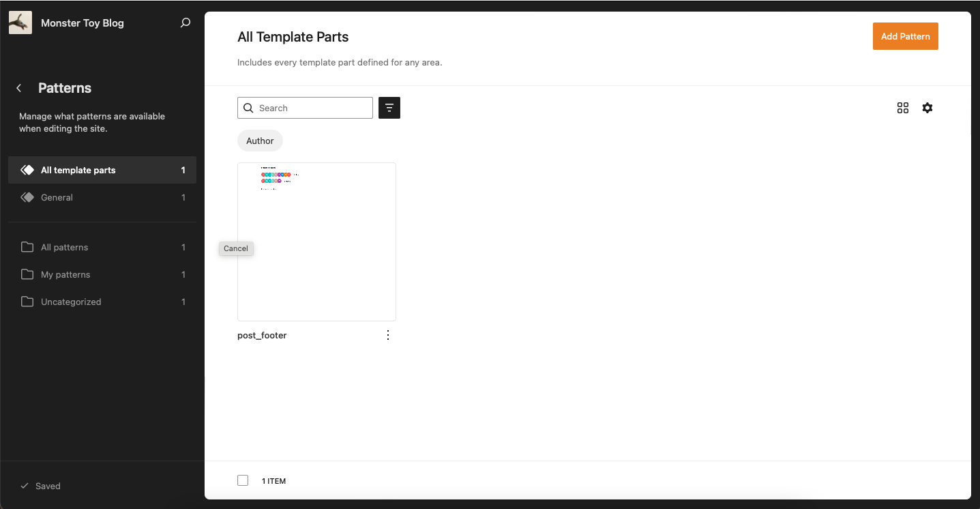Viewport: 980px width, 509px height.
Task: Switch layout using the grid view icon
Action: [903, 108]
